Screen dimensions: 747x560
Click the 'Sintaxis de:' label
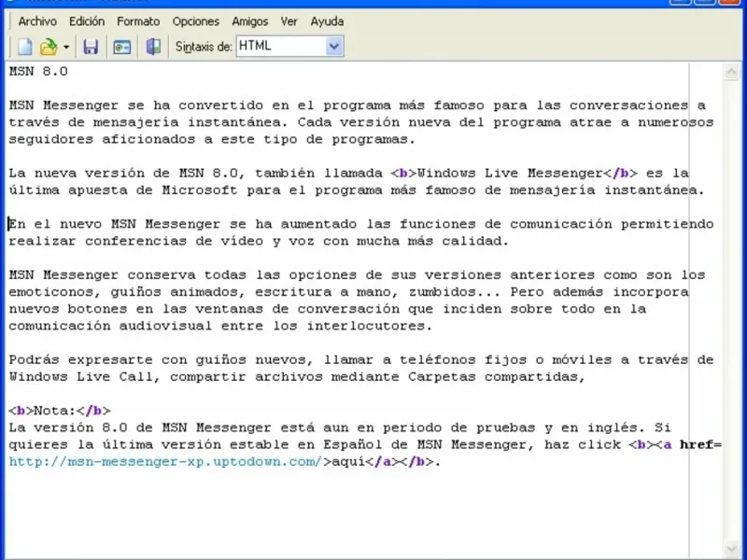click(204, 47)
